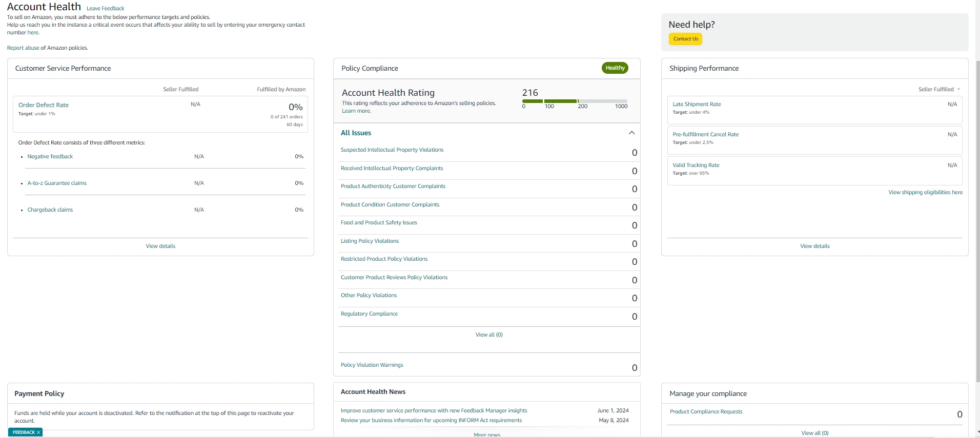Open Food and Product Safety Issues
Screen dimensions: 980x438
pos(379,222)
